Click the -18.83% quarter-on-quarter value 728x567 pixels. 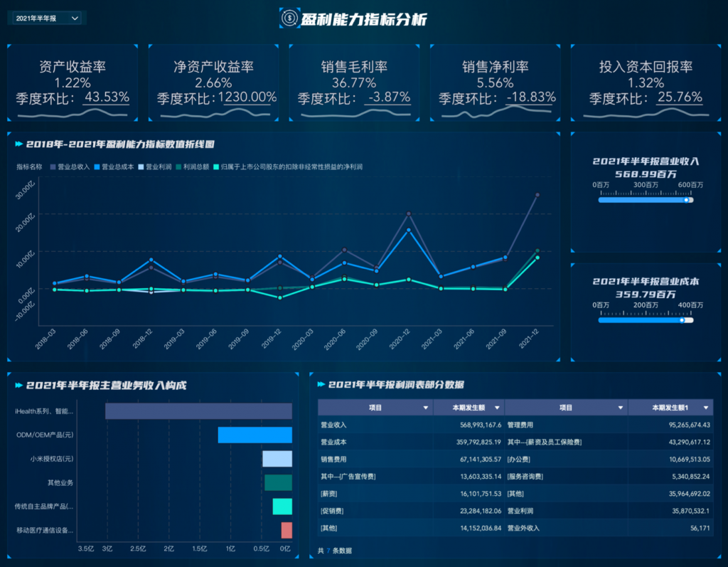point(531,97)
